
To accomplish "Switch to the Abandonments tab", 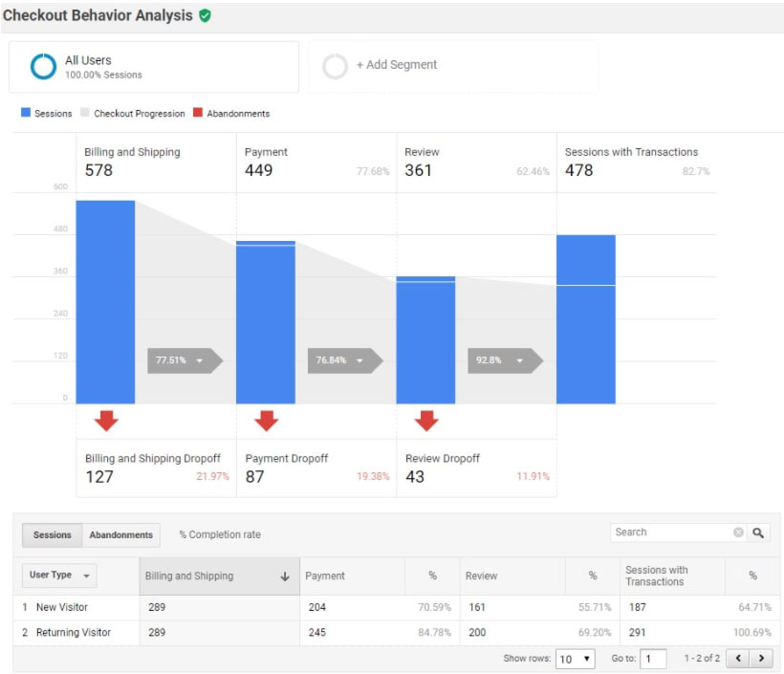I will pyautogui.click(x=120, y=535).
